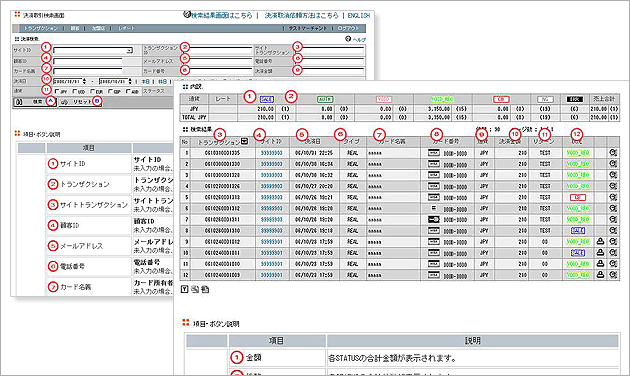The width and height of the screenshot is (630, 376).
Task: Click sort icon in トランザクション column header
Action: 244,141
